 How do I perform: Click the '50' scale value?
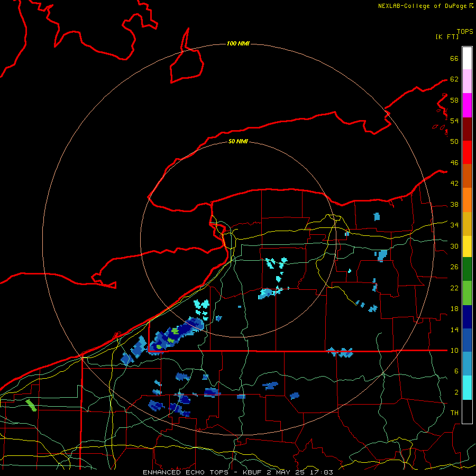(454, 141)
